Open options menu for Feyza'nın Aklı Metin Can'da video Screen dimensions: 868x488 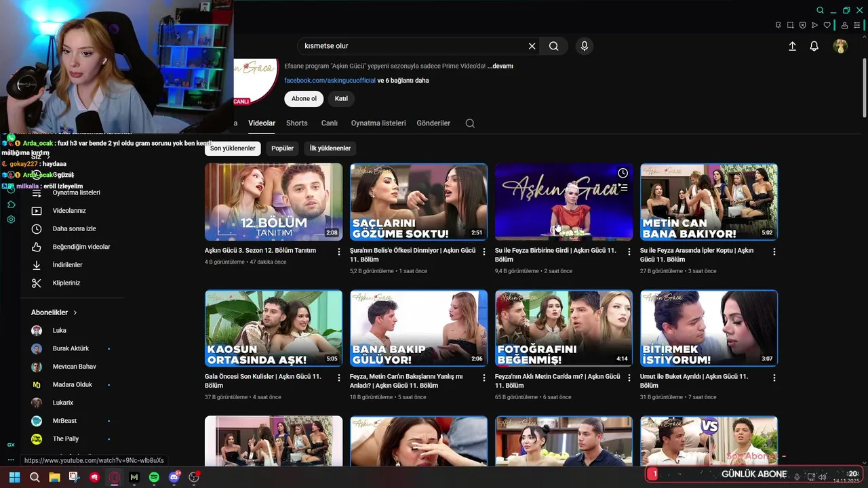[x=629, y=378]
